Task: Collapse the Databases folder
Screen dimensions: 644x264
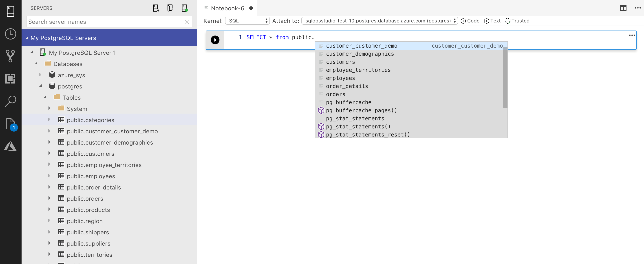Action: coord(36,64)
